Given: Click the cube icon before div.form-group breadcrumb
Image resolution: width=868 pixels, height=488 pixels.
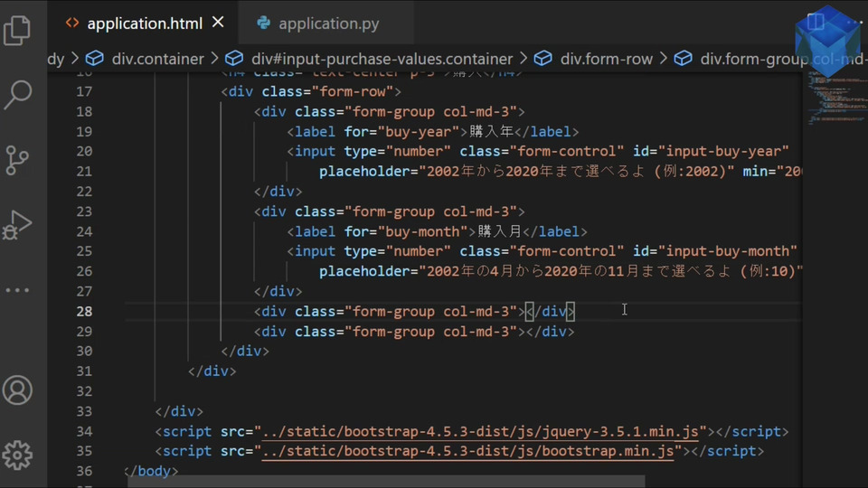Looking at the screenshot, I should (x=684, y=58).
